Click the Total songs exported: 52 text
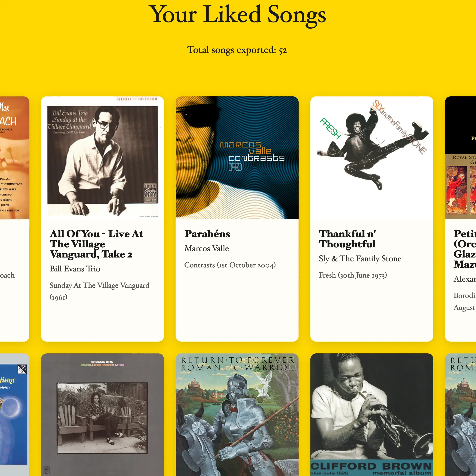Viewport: 476px width, 476px height. (237, 50)
